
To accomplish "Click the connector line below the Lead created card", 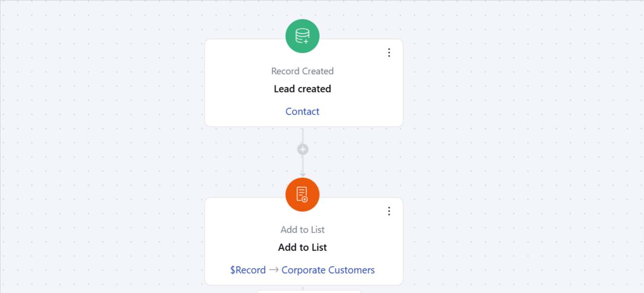I will 303,135.
